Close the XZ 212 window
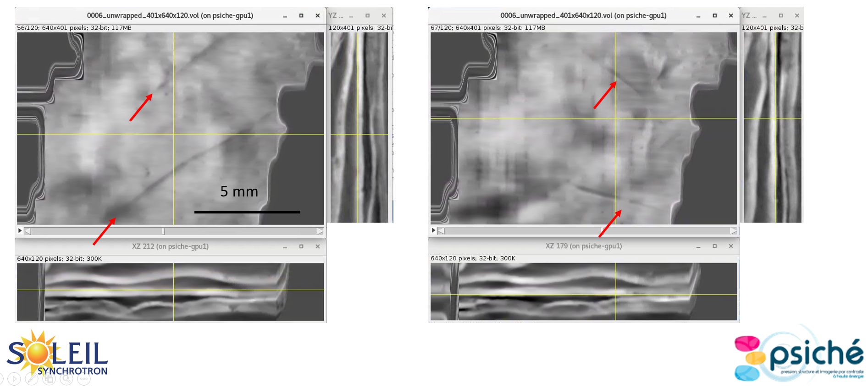The height and width of the screenshot is (387, 868). [x=317, y=247]
